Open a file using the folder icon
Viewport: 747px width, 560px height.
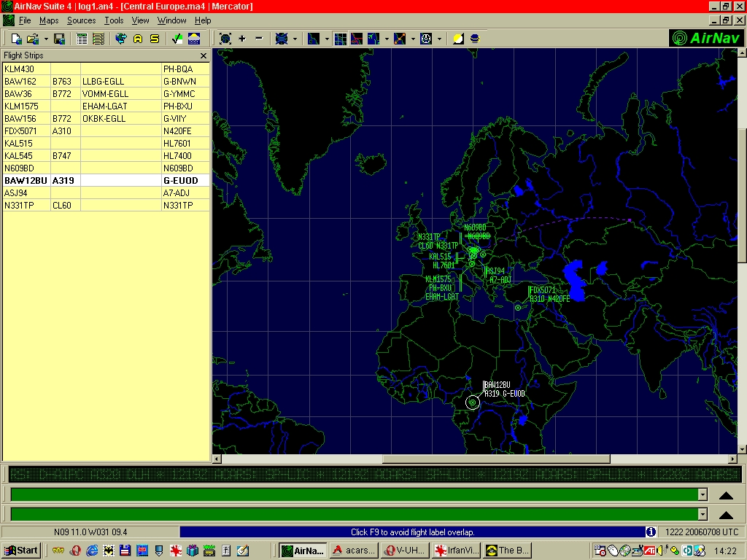point(32,39)
